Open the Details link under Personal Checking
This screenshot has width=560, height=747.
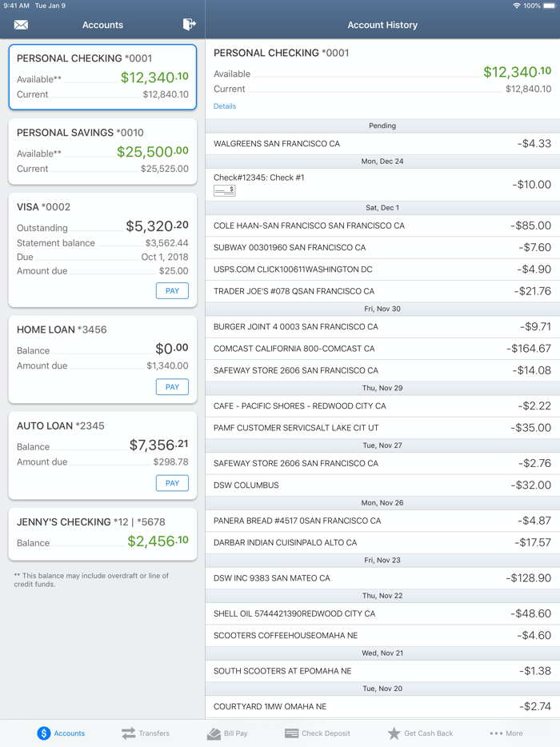pos(225,106)
